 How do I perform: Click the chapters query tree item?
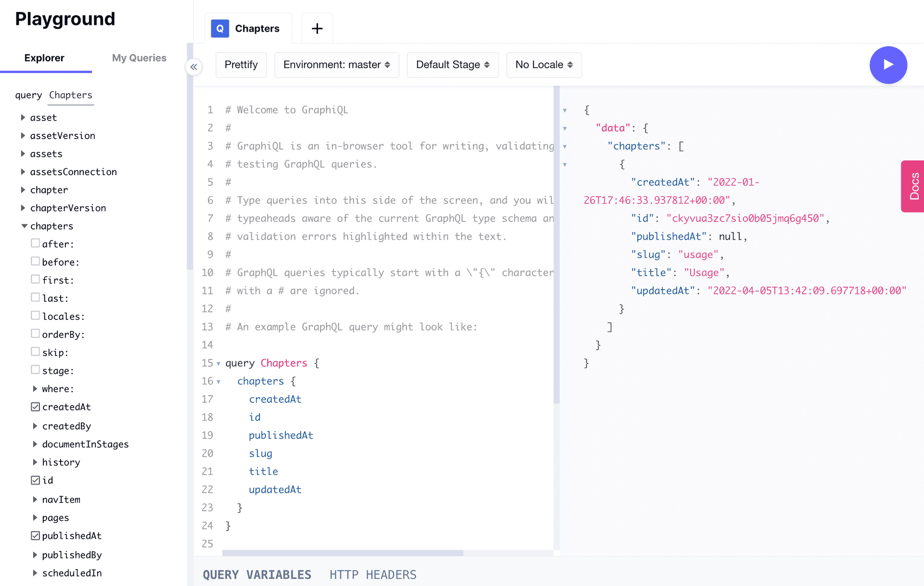coord(51,226)
